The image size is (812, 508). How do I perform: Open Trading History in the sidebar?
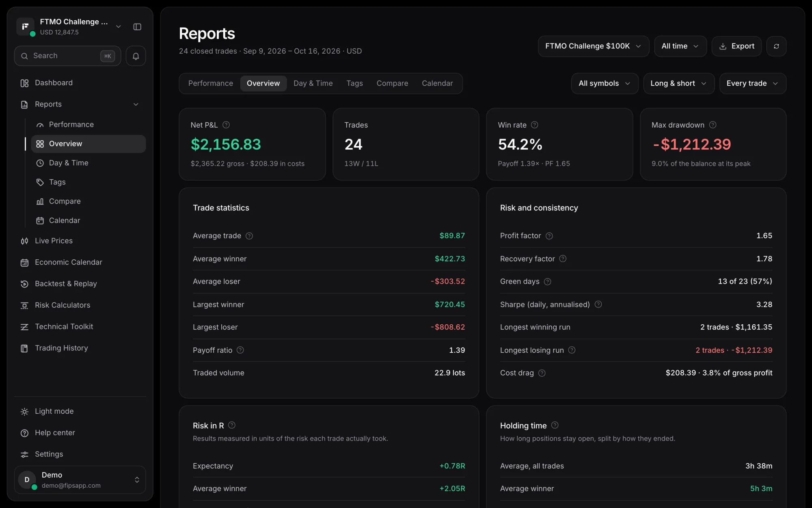pyautogui.click(x=80, y=348)
